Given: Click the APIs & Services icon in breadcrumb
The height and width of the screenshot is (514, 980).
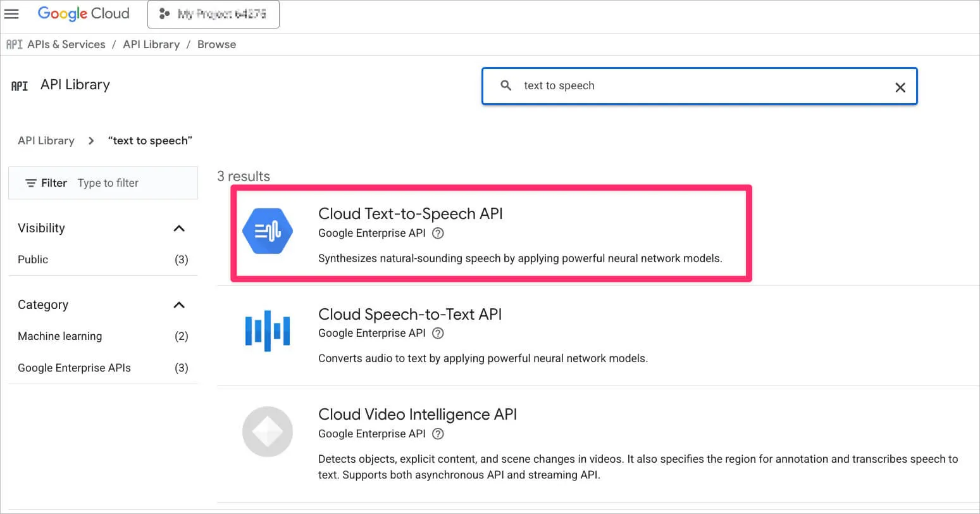Looking at the screenshot, I should (13, 44).
